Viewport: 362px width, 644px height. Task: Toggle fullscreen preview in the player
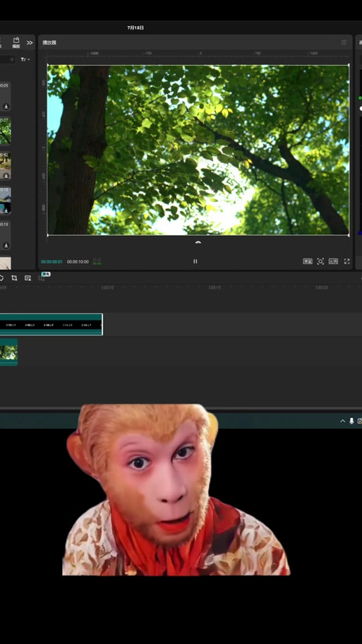(346, 261)
